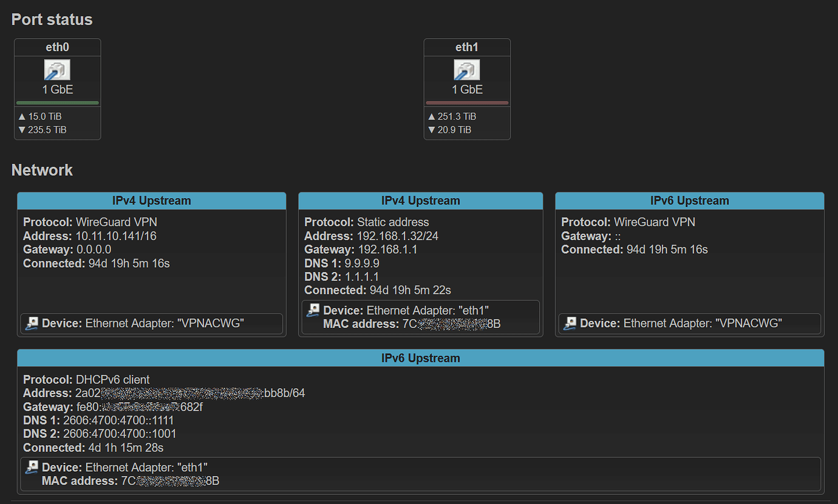The image size is (838, 504).
Task: Click the upload arrow showing 251.3 TiB
Action: pos(431,116)
